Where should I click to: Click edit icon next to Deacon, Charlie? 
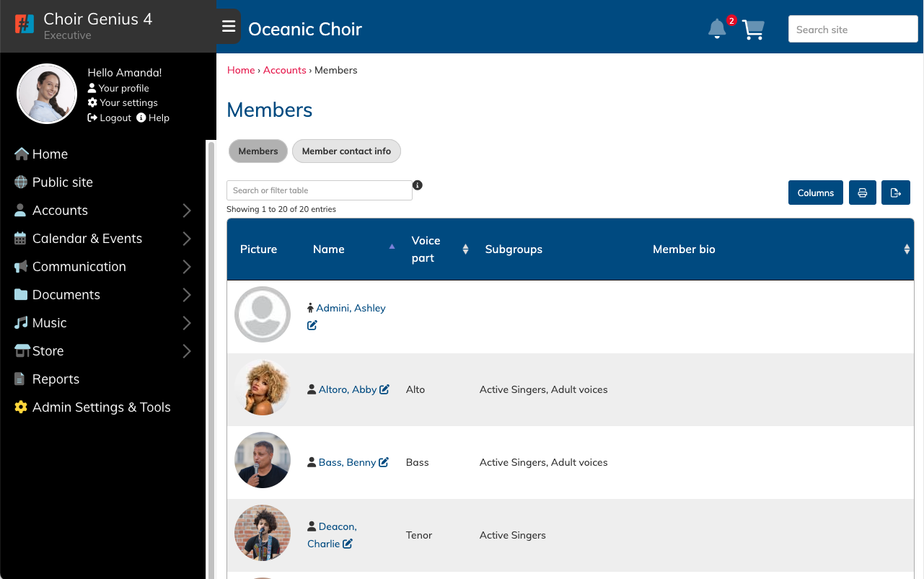tap(348, 544)
